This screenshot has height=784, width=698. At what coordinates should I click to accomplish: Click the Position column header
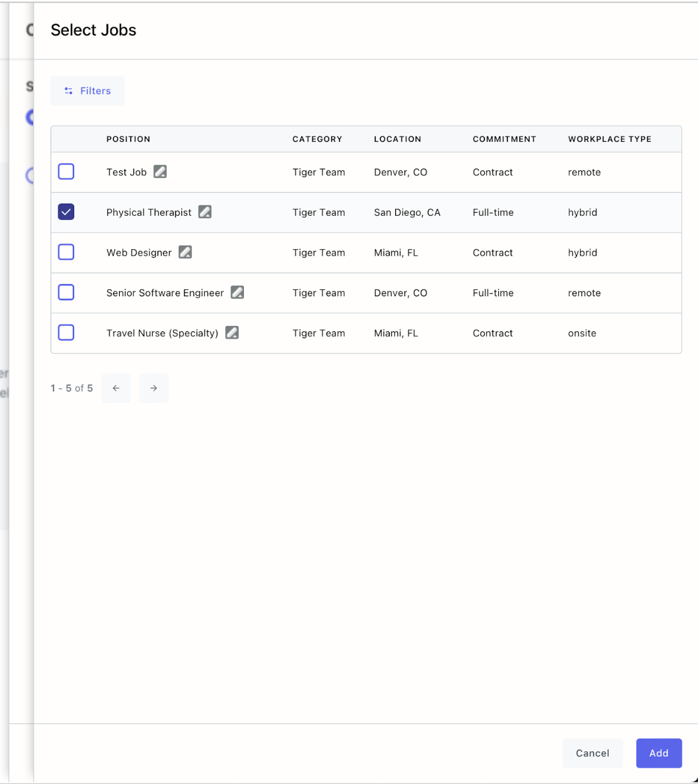click(x=128, y=139)
